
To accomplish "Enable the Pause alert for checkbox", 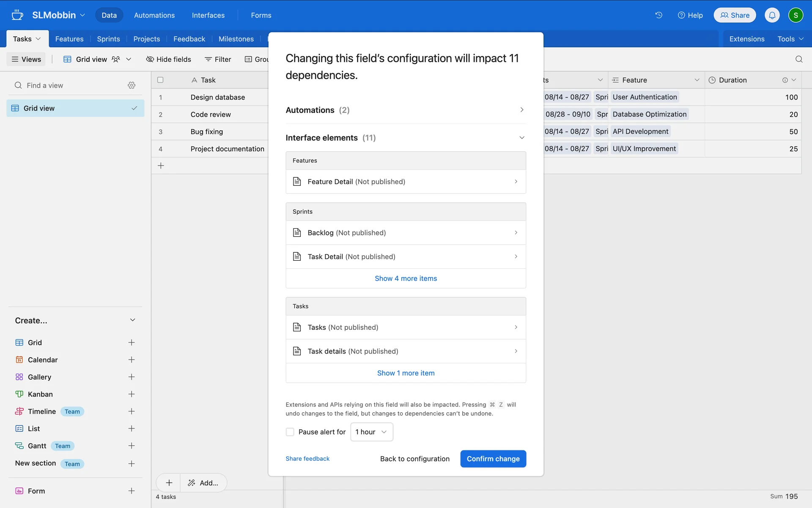I will 290,432.
